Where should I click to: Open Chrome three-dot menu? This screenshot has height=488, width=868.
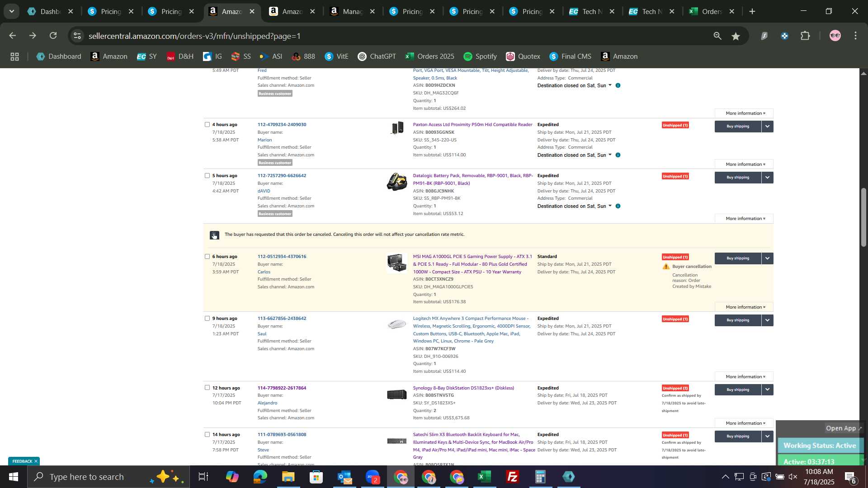coord(855,36)
